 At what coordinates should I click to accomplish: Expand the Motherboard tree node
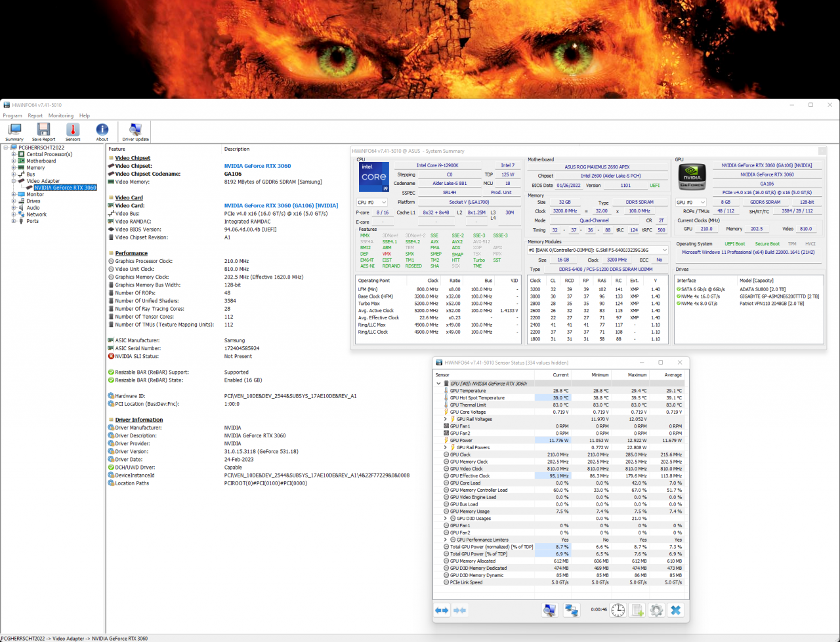coord(13,161)
